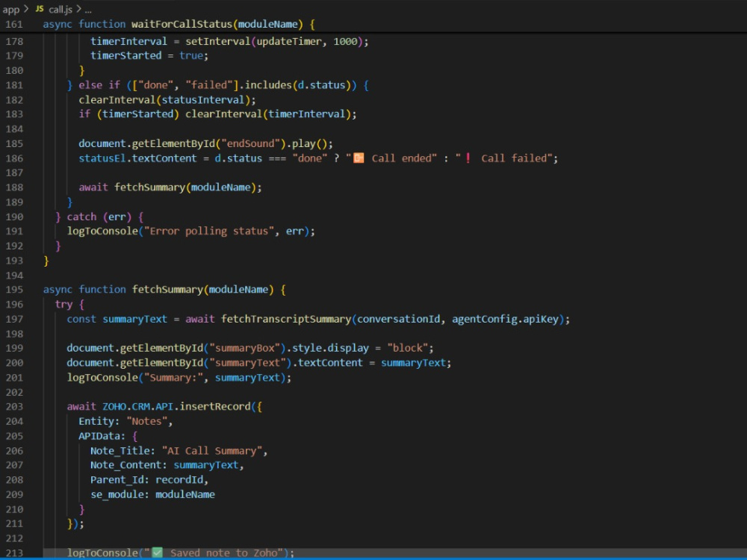
Task: Click "Saved note to Zoho" text on line 213
Action: tap(223, 553)
